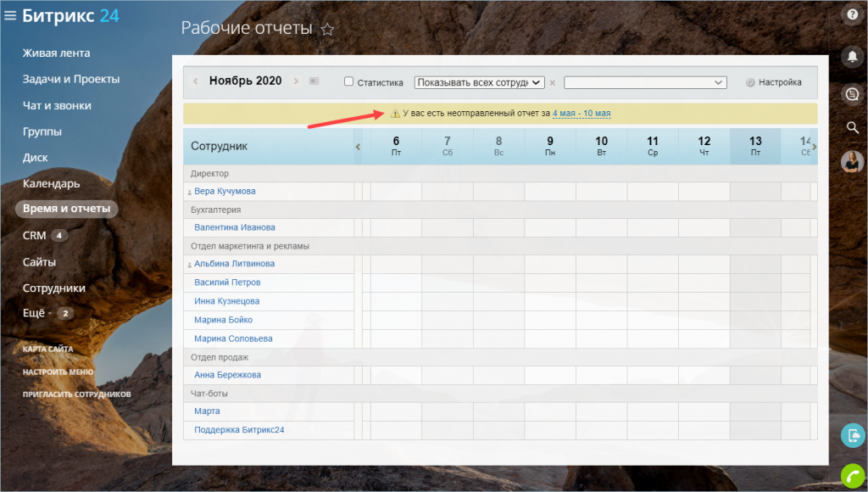Clear department filter with the x icon
Screen dimensions: 868x492
553,83
